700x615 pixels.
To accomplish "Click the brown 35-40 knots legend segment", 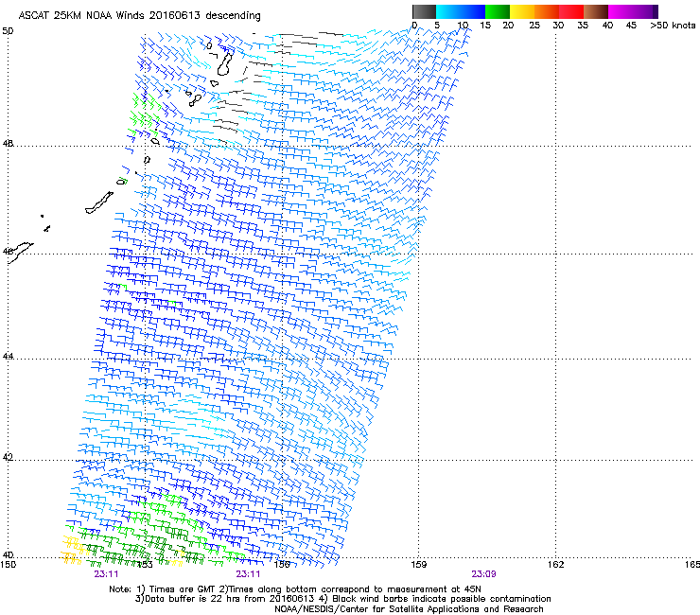I will 596,11.
